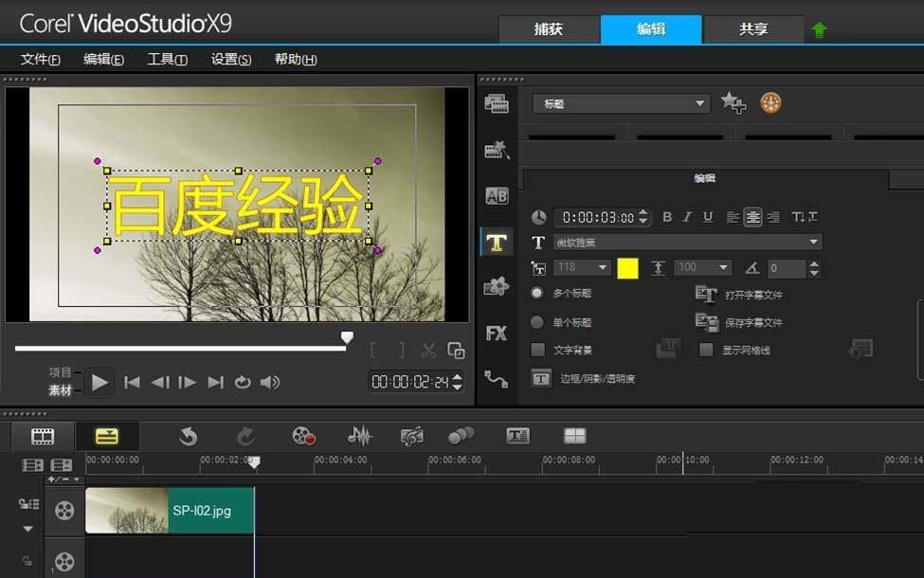This screenshot has width=924, height=578.
Task: Open the 标题 gallery dropdown
Action: (699, 103)
